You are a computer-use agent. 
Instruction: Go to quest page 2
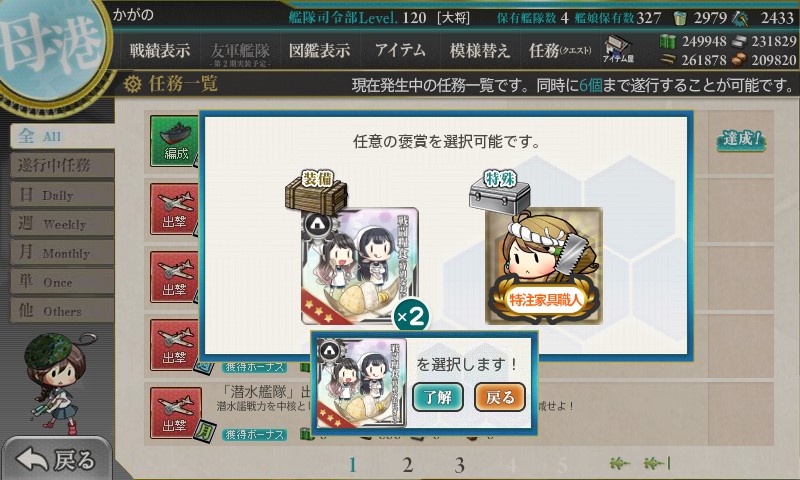(x=407, y=465)
